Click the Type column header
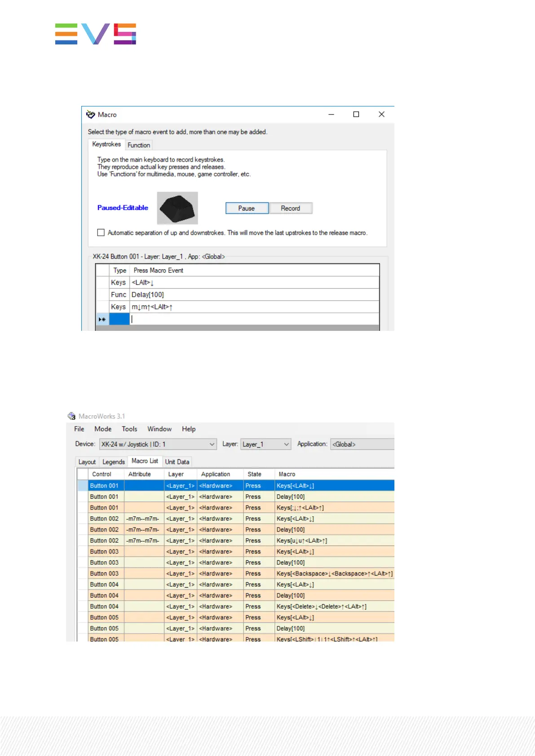 point(119,270)
